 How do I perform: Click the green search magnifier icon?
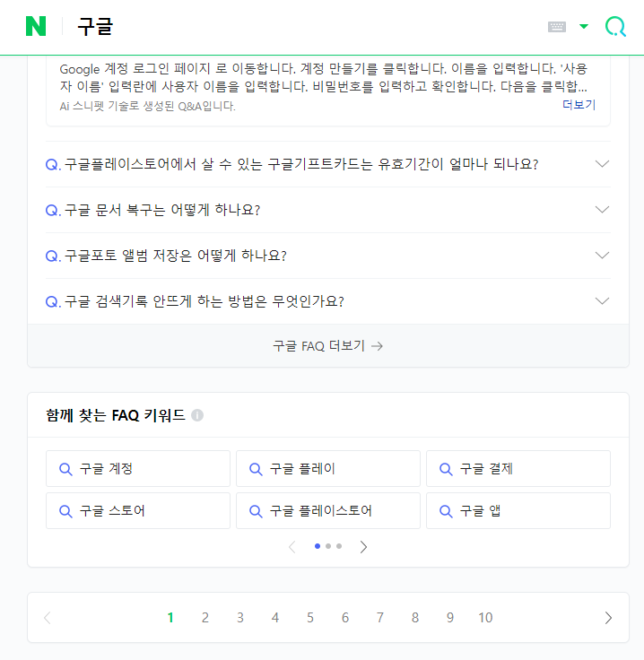click(x=615, y=27)
